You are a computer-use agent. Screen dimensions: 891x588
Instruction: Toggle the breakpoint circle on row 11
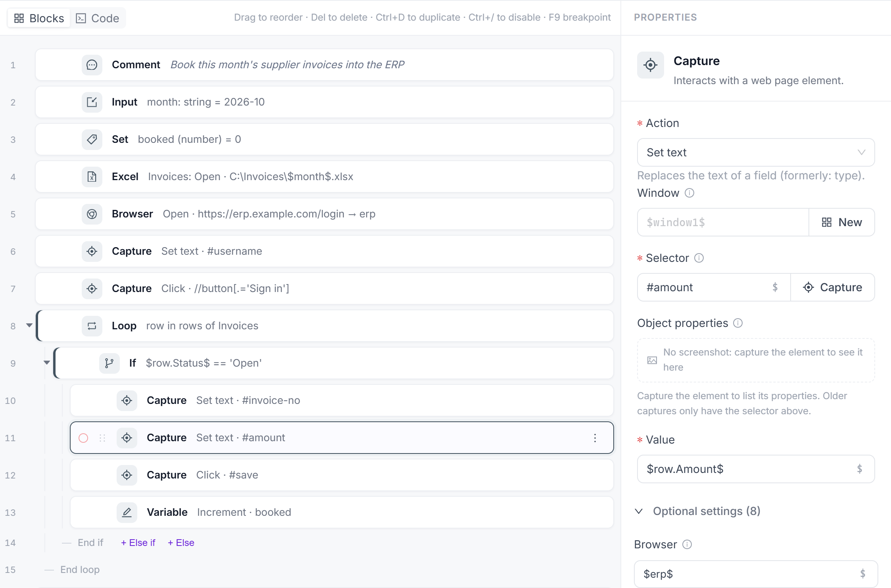tap(83, 438)
